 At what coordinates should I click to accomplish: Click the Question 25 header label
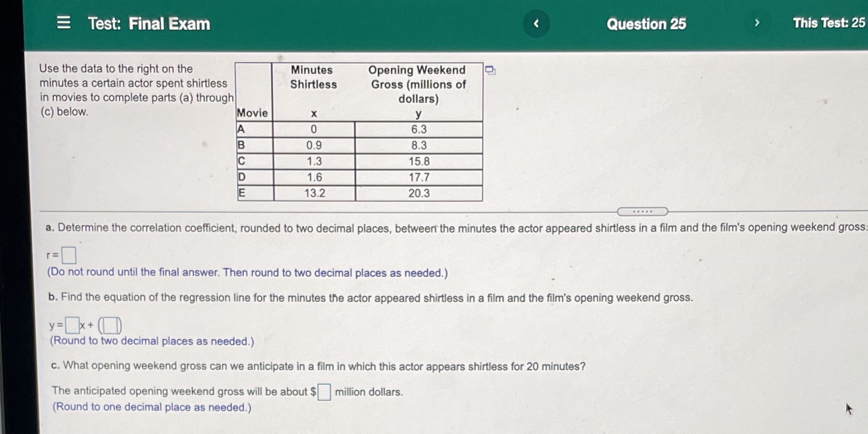646,23
